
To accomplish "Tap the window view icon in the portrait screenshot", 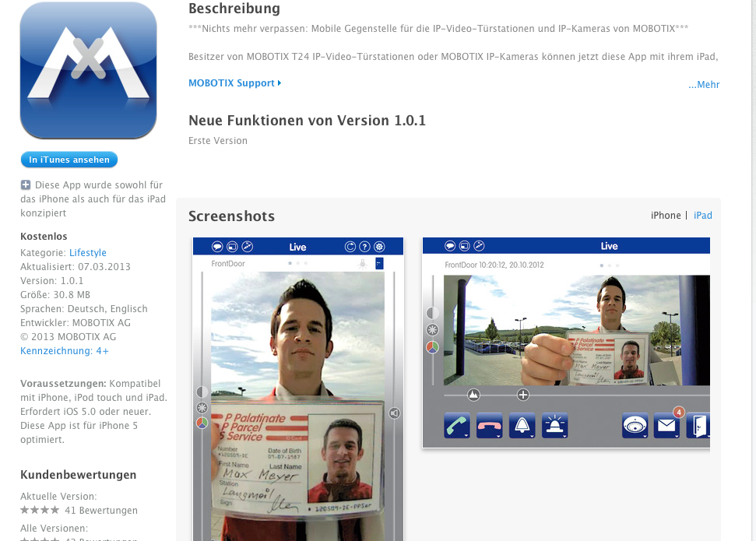I will 232,247.
